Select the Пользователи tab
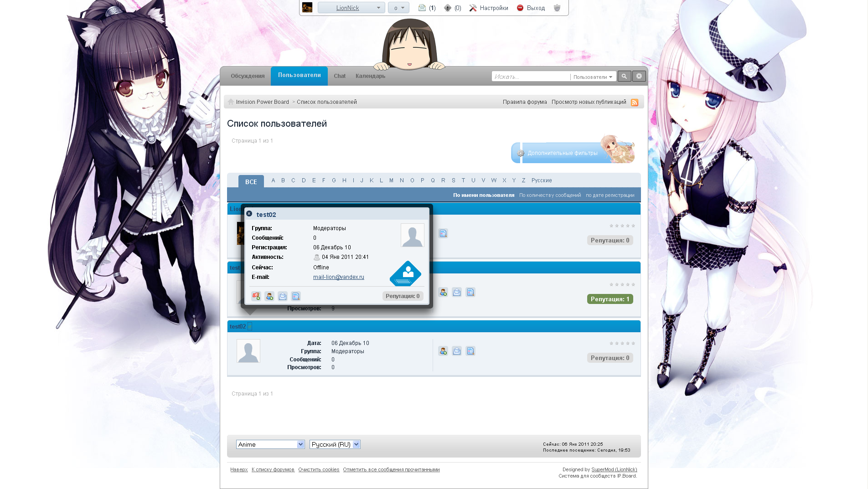 point(300,75)
